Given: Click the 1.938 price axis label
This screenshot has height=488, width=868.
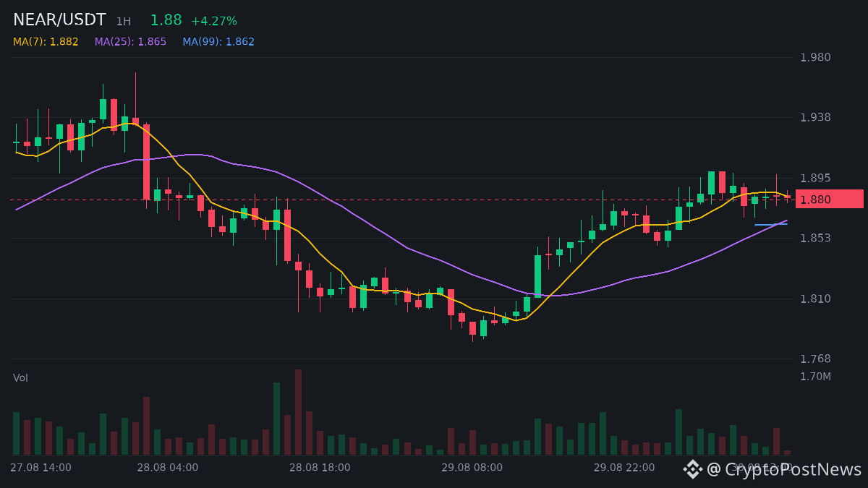Looking at the screenshot, I should (x=815, y=117).
